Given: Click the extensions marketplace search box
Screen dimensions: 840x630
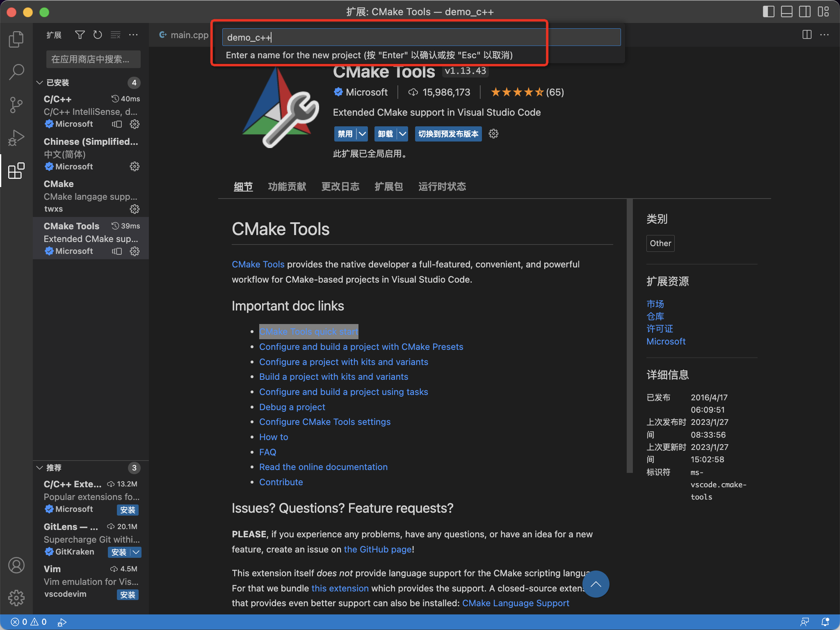Looking at the screenshot, I should pyautogui.click(x=93, y=59).
